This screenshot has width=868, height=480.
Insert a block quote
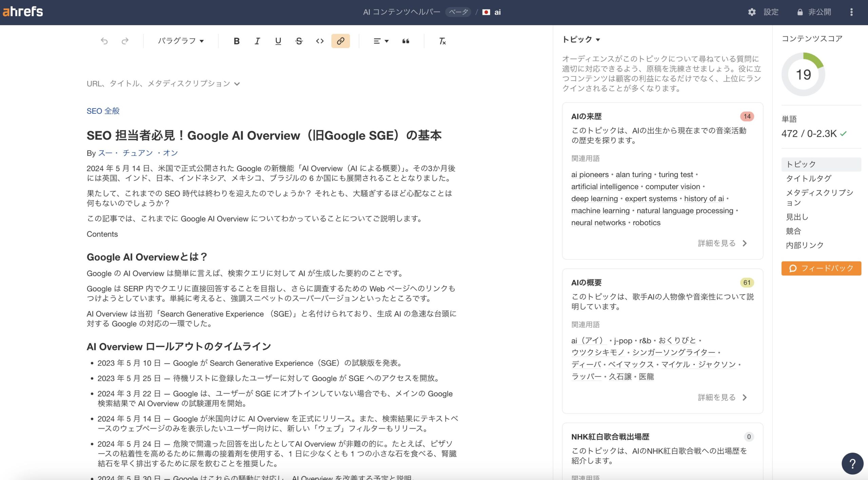406,41
